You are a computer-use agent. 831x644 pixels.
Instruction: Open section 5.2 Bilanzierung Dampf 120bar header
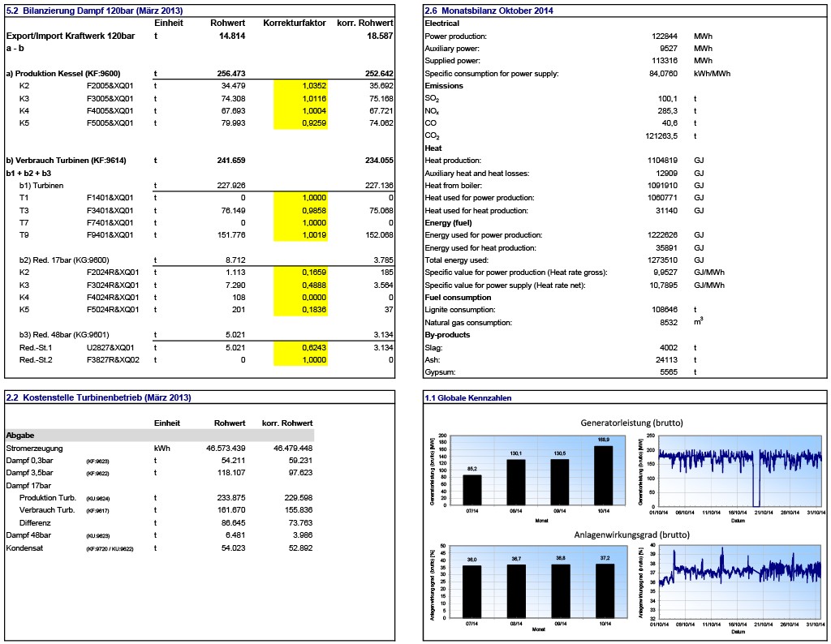coord(94,11)
